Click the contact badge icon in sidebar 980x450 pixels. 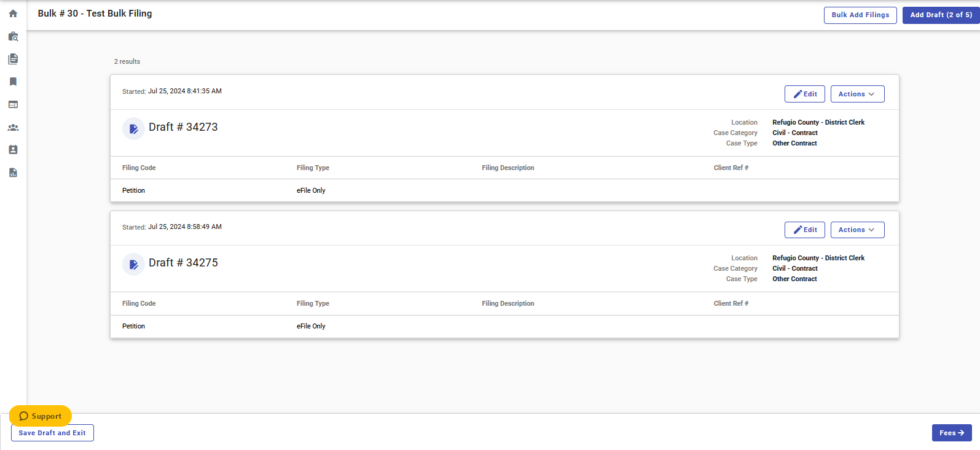coord(13,150)
